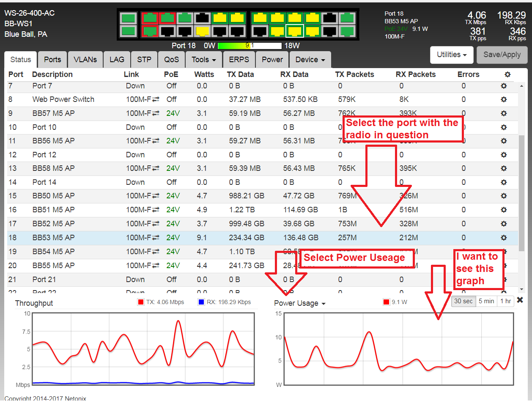532x406 pixels.
Task: Switch graph interval to 30 sec
Action: (463, 301)
